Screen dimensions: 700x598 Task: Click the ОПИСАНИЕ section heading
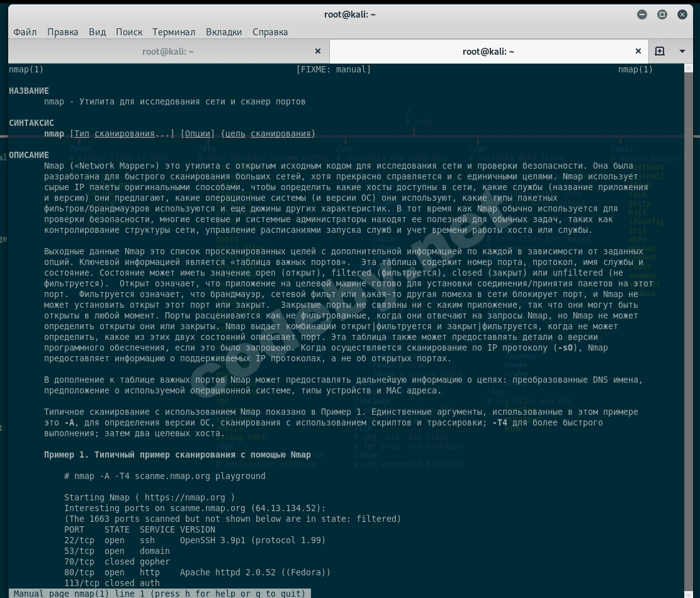pyautogui.click(x=29, y=155)
